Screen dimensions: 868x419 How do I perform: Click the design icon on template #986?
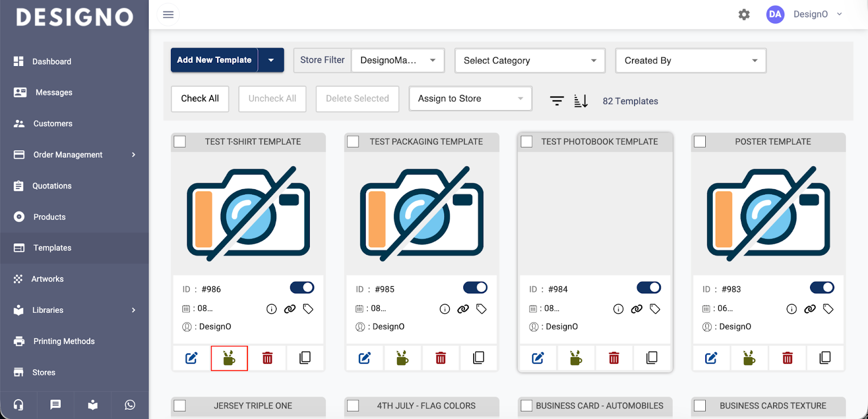click(229, 358)
